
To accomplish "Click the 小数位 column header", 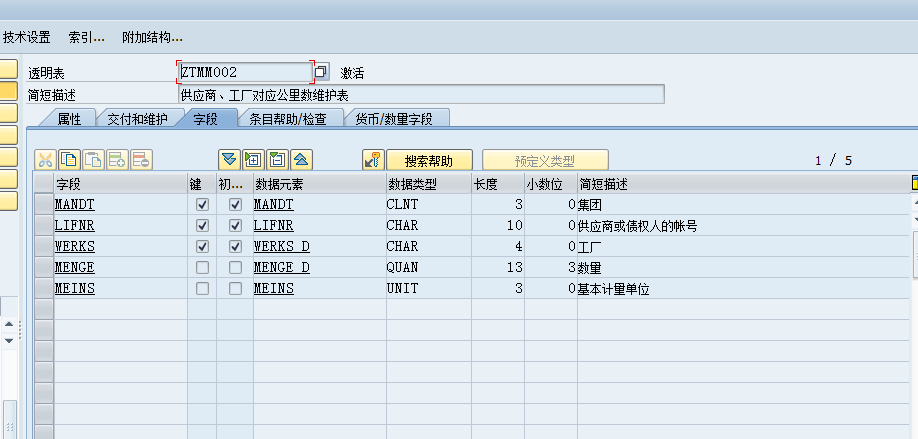I will click(551, 184).
